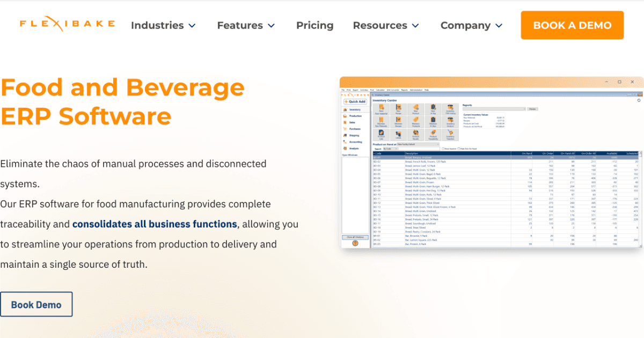Open the Product Traceability tool
The image size is (644, 338).
pos(434,134)
